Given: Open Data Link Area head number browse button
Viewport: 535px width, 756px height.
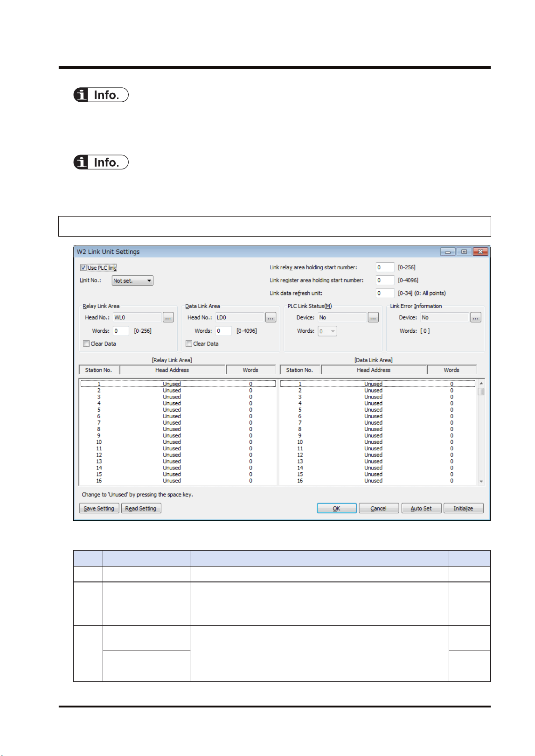Looking at the screenshot, I should pyautogui.click(x=271, y=318).
